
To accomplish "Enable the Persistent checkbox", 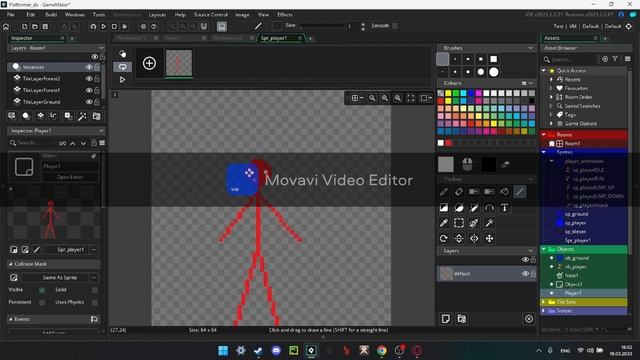I will point(42,302).
